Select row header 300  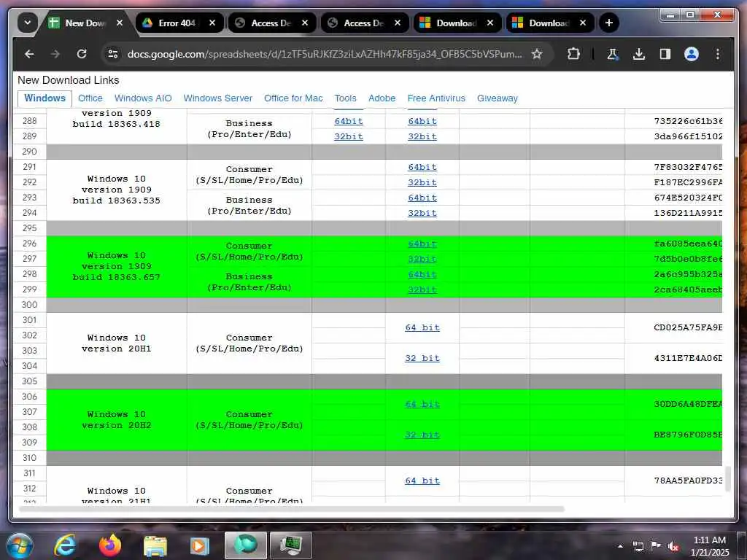[29, 305]
